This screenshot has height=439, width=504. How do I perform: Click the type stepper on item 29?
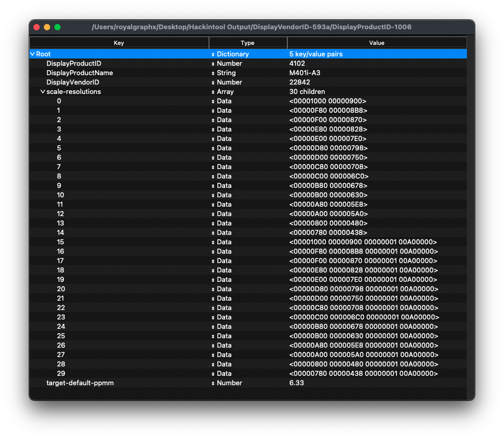213,374
